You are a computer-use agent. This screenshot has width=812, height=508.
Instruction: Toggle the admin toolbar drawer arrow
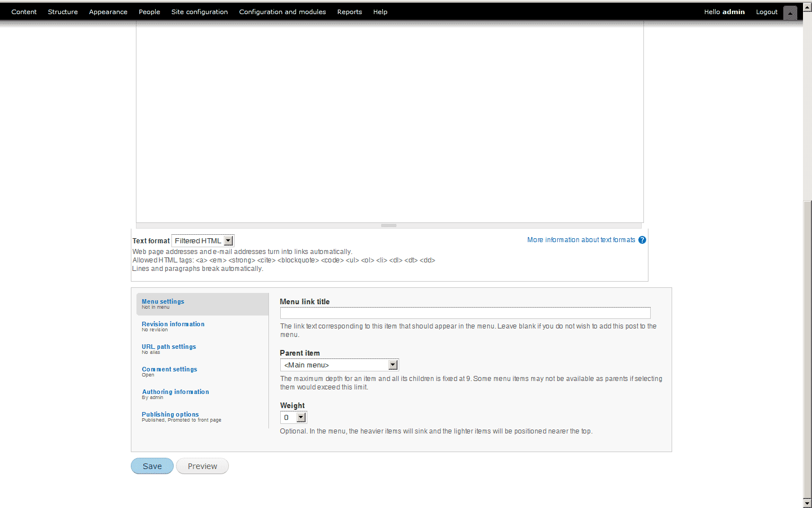tap(791, 12)
